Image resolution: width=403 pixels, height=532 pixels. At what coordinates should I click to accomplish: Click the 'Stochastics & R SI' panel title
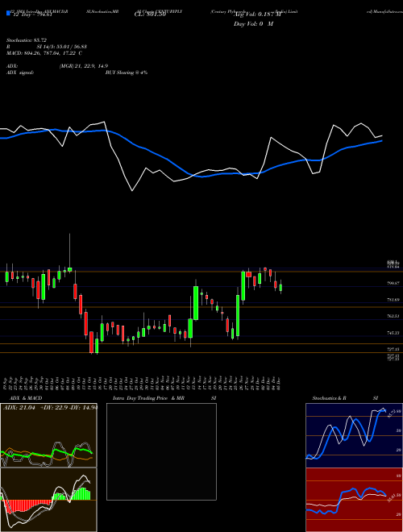[345, 398]
